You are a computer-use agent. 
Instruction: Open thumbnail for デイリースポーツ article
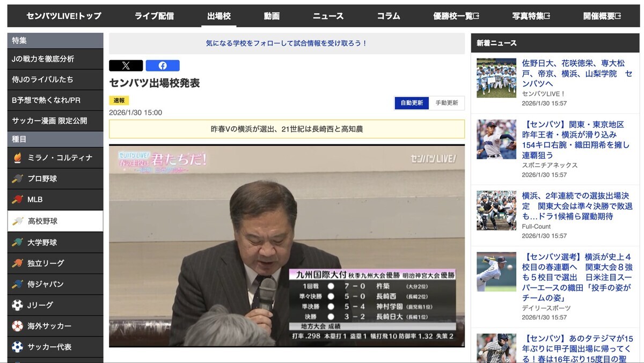pyautogui.click(x=496, y=272)
